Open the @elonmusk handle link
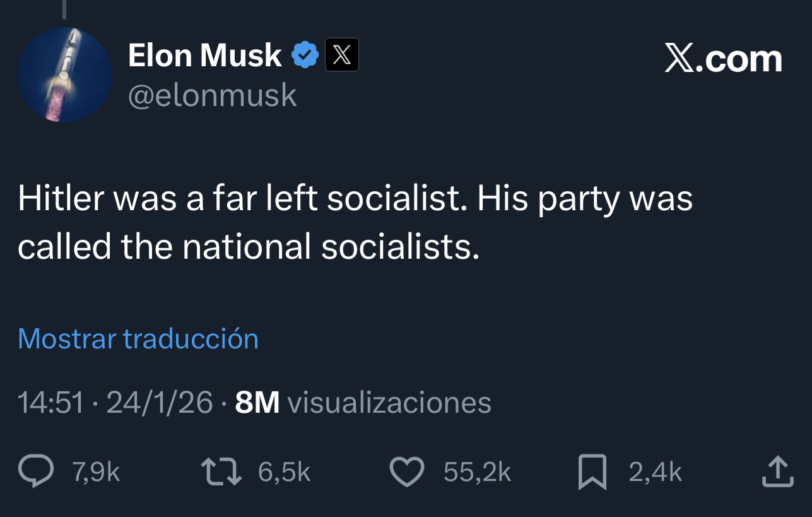812x517 pixels. pyautogui.click(x=212, y=95)
